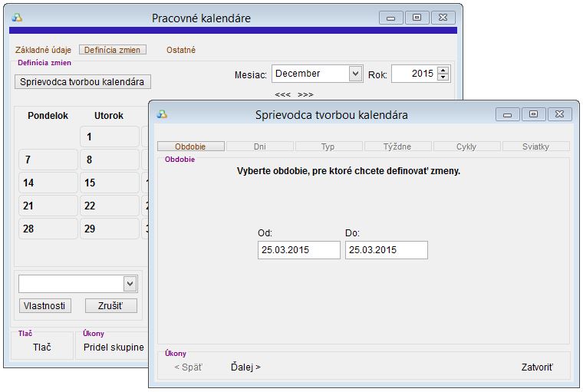
Task: Maximize the Sprievodca tvorbou kalendára window
Action: [x=533, y=114]
